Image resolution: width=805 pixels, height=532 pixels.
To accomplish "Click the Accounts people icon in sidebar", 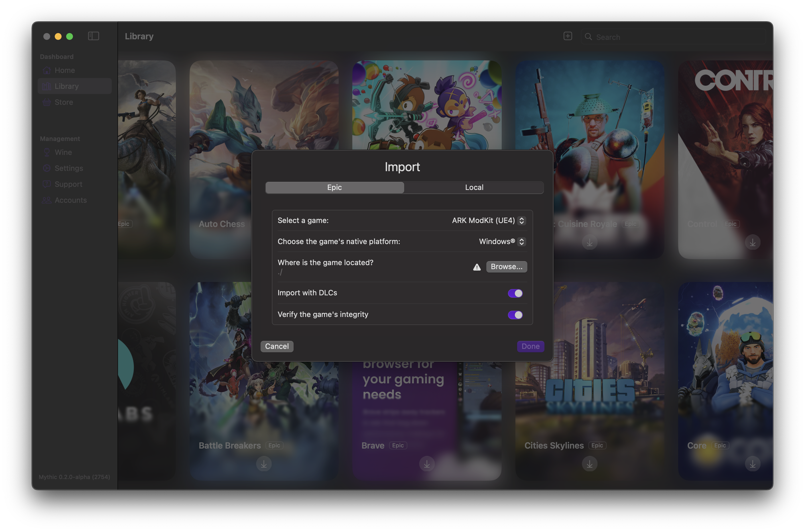I will (46, 200).
